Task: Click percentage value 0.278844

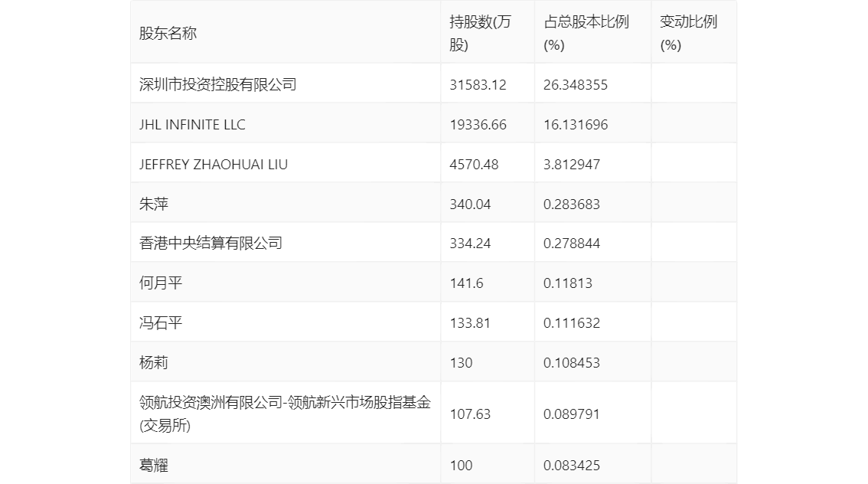Action: [572, 243]
